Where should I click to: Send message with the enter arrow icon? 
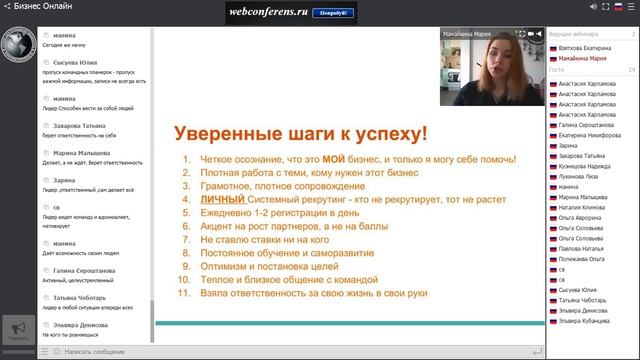pyautogui.click(x=538, y=351)
